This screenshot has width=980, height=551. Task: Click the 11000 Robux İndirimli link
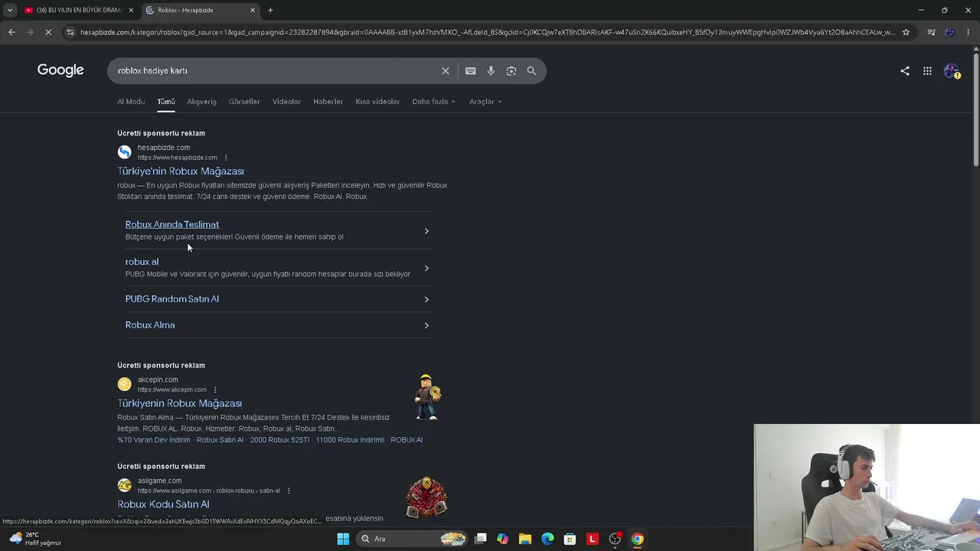click(x=350, y=440)
